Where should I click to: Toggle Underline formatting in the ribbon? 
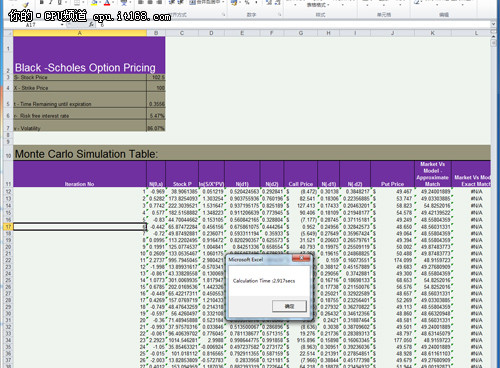[x=60, y=2]
